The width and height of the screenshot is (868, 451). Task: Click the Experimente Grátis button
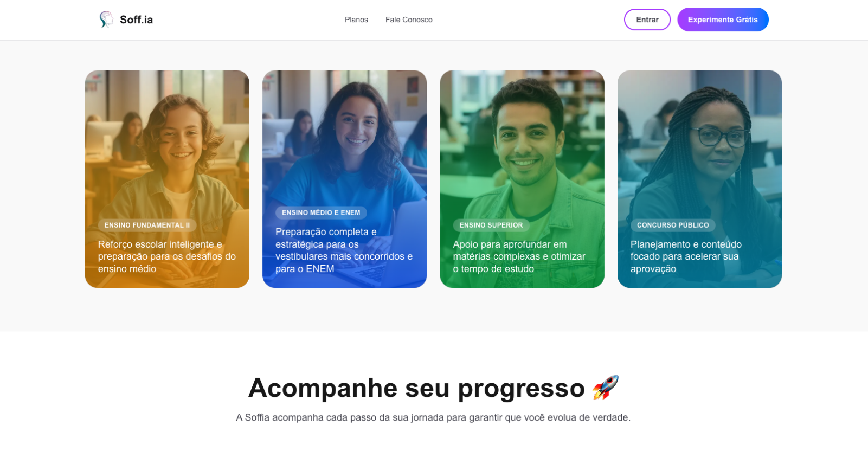pos(723,20)
